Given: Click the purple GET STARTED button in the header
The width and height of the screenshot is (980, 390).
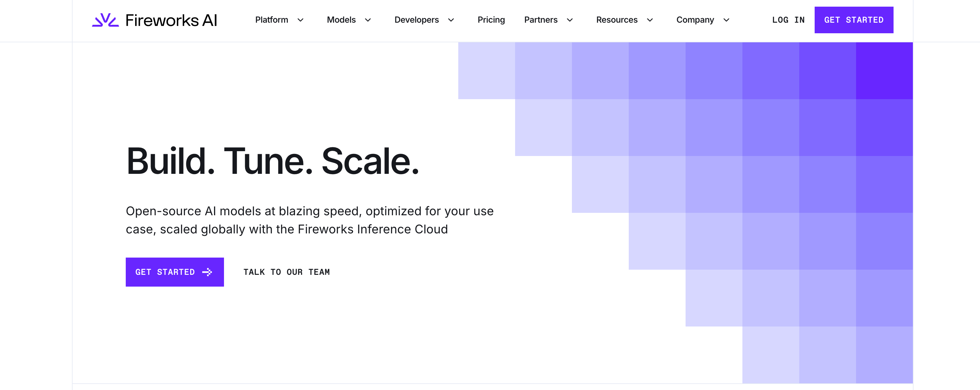Looking at the screenshot, I should tap(854, 19).
